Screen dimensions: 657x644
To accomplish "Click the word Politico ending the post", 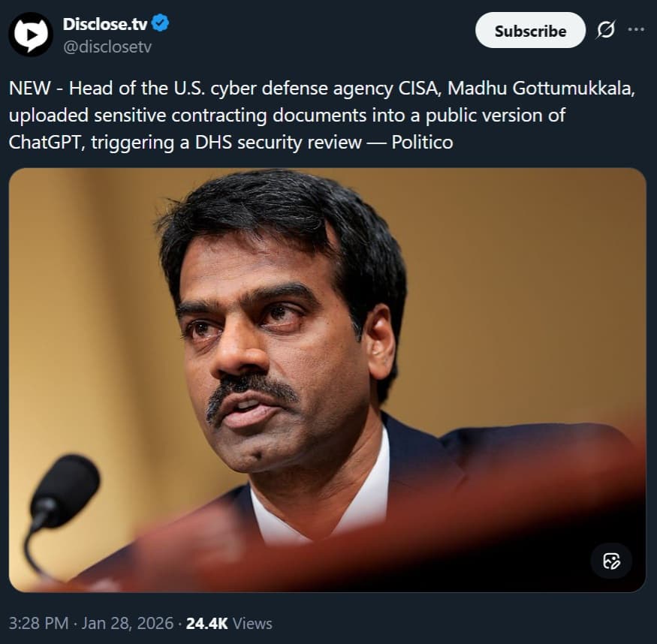I will 422,141.
